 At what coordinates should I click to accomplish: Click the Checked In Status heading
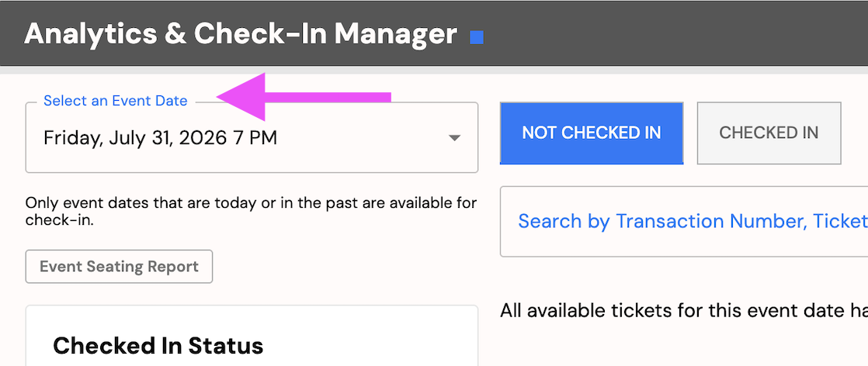(158, 346)
